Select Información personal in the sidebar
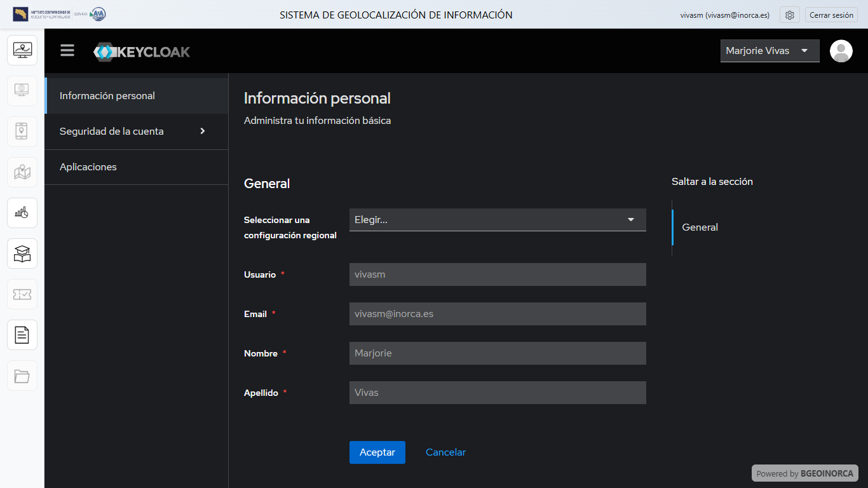The height and width of the screenshot is (488, 868). (136, 96)
